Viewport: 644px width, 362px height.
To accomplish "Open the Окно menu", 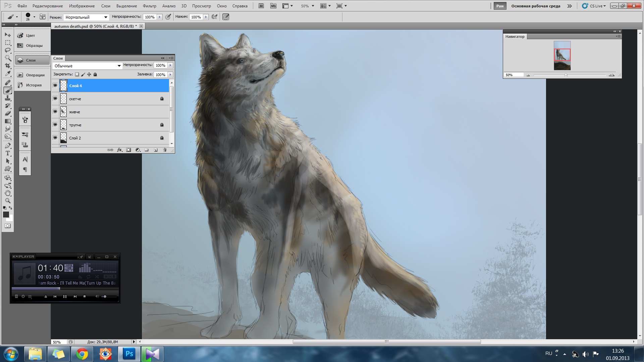I will [x=222, y=6].
